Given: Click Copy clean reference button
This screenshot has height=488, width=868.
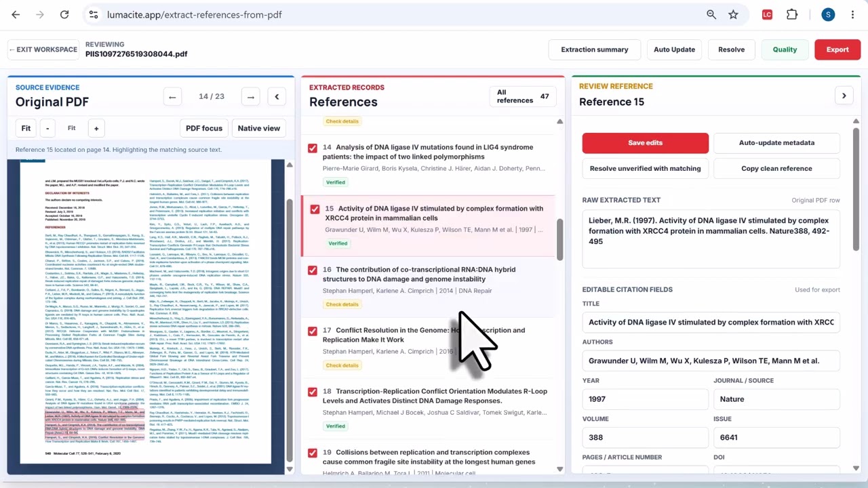Looking at the screenshot, I should tap(776, 169).
